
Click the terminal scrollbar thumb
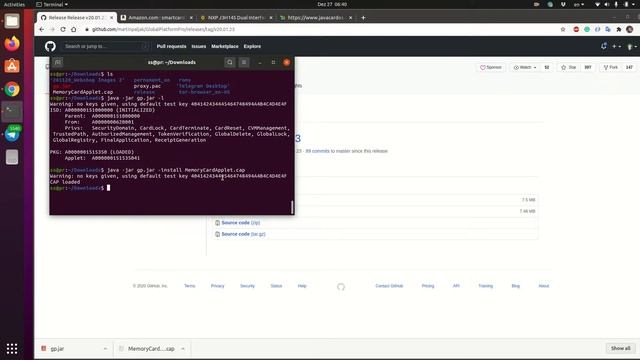click(292, 207)
